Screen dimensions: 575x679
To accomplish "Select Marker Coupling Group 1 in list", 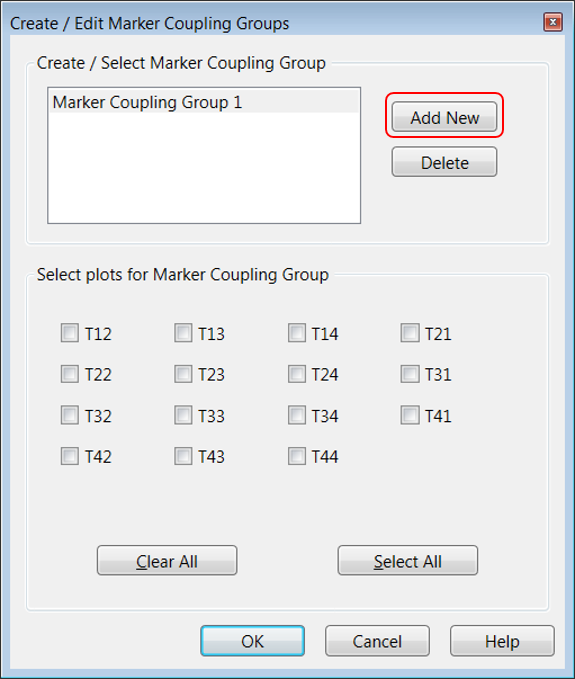I will click(x=204, y=102).
